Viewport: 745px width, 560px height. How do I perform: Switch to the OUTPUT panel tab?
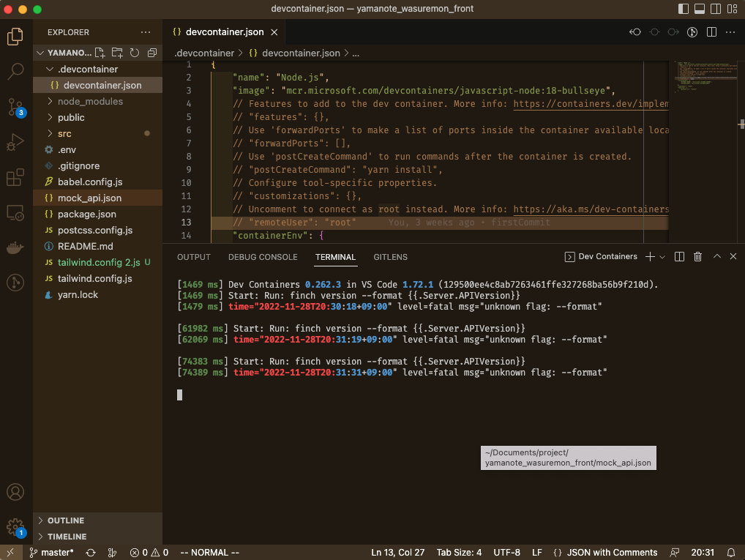coord(193,257)
